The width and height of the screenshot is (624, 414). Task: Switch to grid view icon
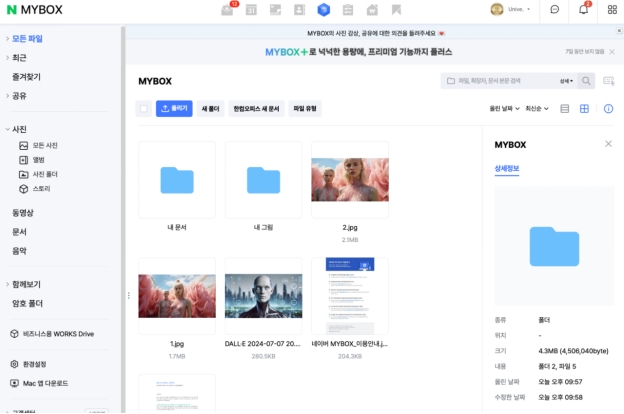(x=584, y=109)
